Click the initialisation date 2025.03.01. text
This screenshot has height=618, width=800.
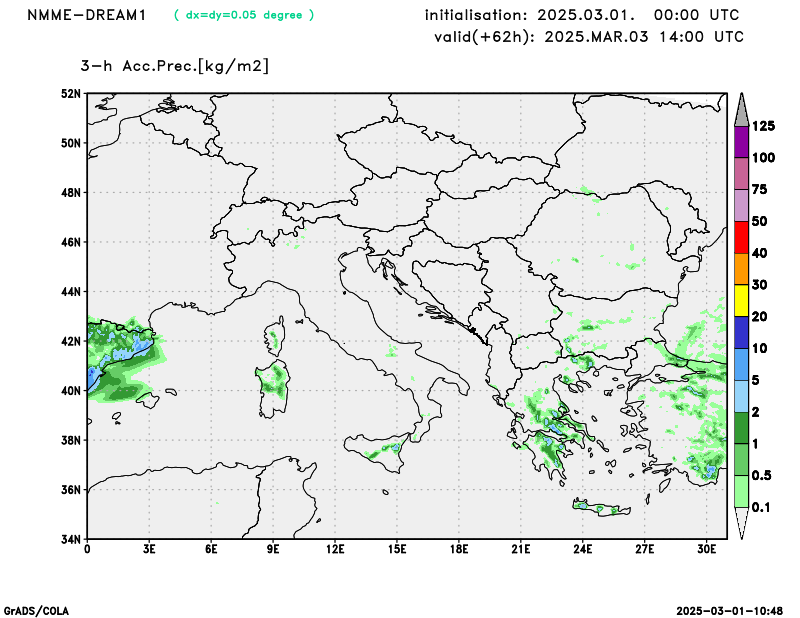(586, 15)
